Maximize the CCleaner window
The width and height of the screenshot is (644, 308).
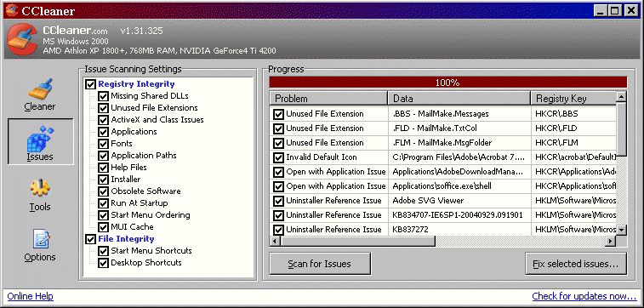pyautogui.click(x=614, y=11)
